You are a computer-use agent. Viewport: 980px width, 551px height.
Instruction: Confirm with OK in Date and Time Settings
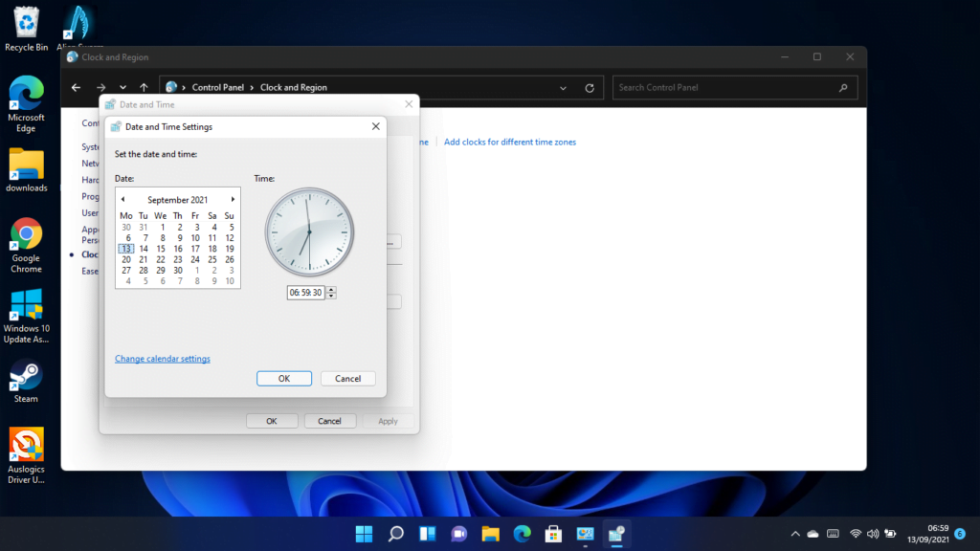[x=283, y=378]
